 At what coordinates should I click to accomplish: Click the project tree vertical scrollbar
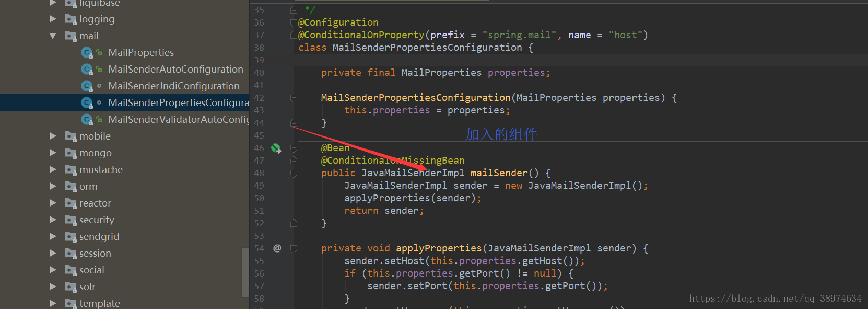[245, 272]
